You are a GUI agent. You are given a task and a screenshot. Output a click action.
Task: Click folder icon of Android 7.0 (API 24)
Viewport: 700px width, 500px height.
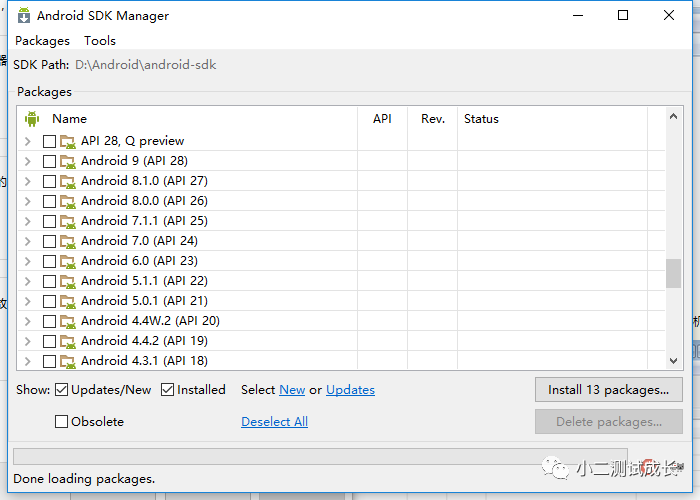point(68,242)
